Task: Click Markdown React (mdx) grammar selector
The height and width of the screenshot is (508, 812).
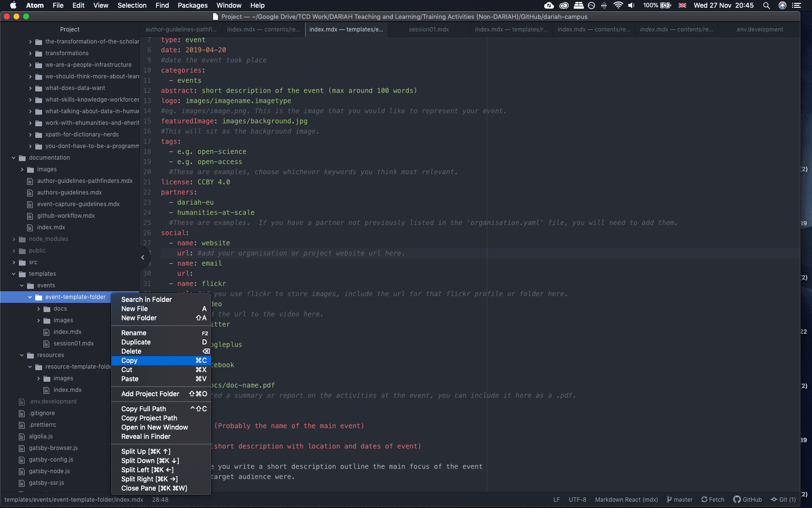Action: pyautogui.click(x=626, y=499)
